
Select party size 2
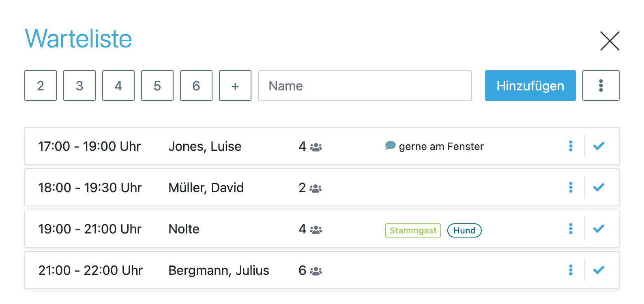[41, 86]
